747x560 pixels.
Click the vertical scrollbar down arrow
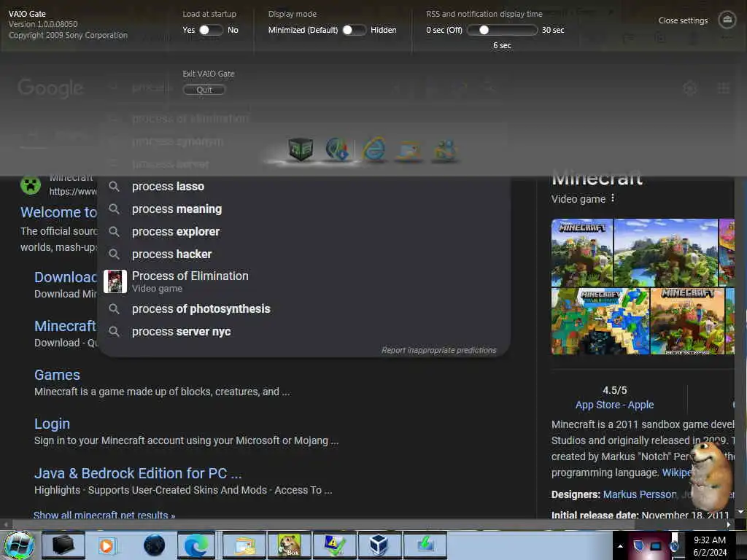(741, 512)
